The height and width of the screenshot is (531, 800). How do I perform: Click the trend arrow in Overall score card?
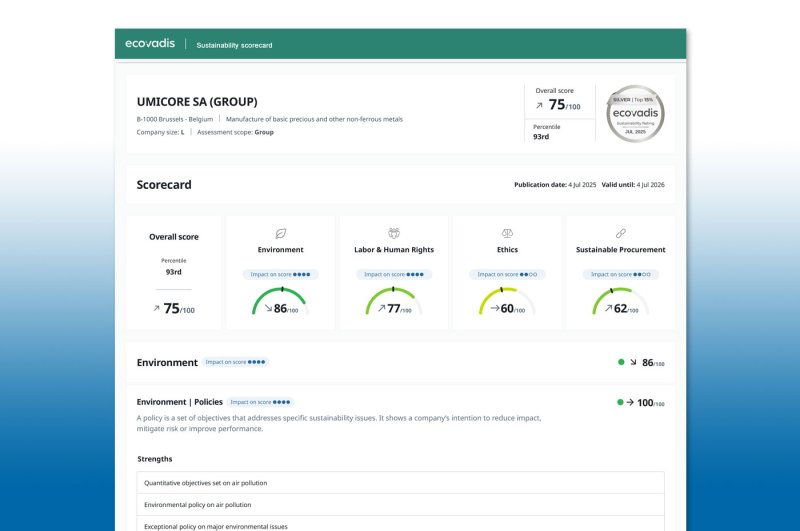coord(157,308)
